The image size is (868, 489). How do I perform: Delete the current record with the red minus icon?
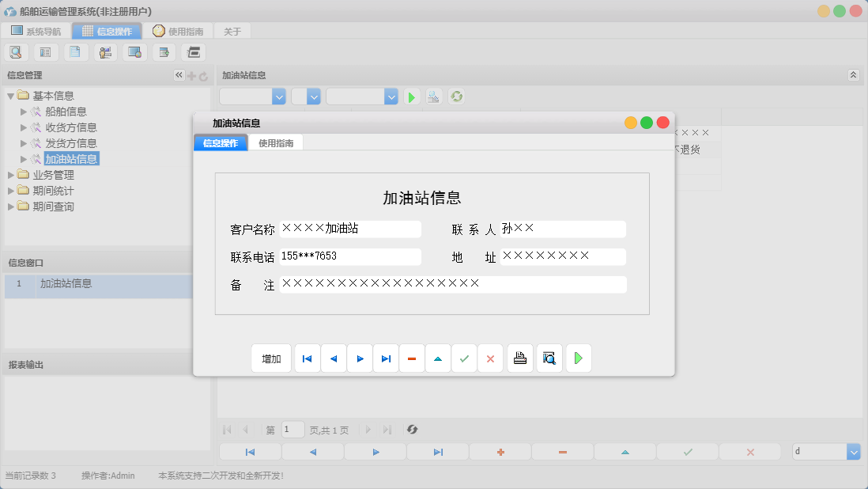(x=411, y=358)
